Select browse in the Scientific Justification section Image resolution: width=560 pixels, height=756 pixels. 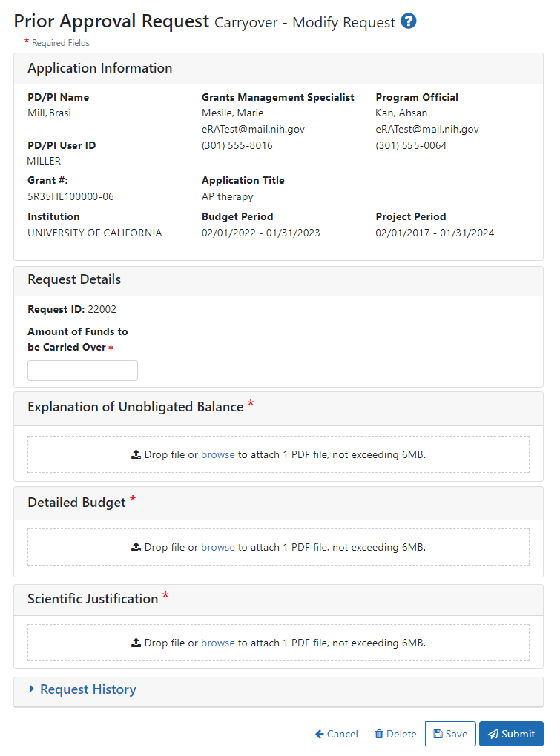click(218, 642)
